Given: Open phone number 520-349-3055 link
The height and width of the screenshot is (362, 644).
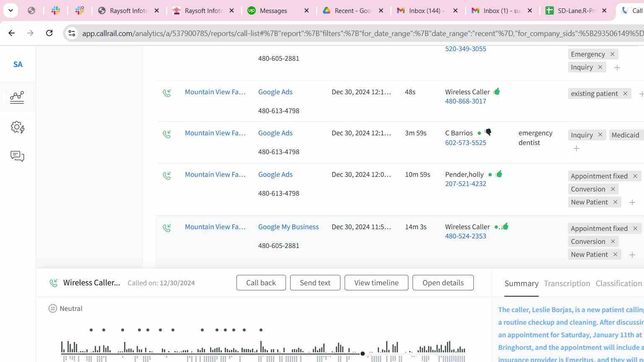Looking at the screenshot, I should coord(466,49).
